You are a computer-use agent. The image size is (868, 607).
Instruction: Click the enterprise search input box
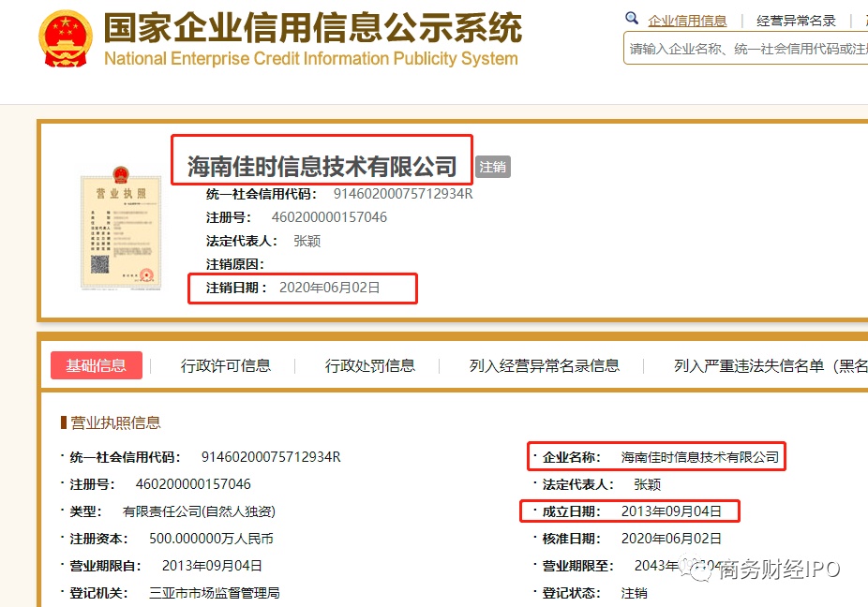(745, 48)
